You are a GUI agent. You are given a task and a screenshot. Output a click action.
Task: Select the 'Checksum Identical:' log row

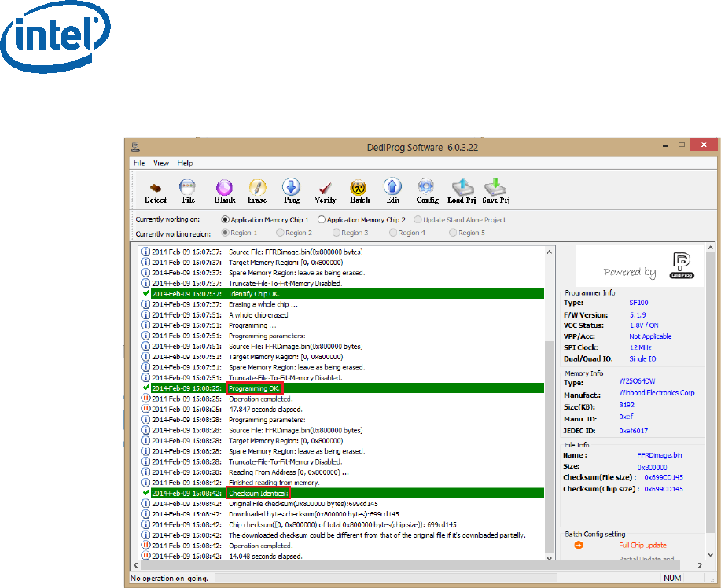pos(343,494)
